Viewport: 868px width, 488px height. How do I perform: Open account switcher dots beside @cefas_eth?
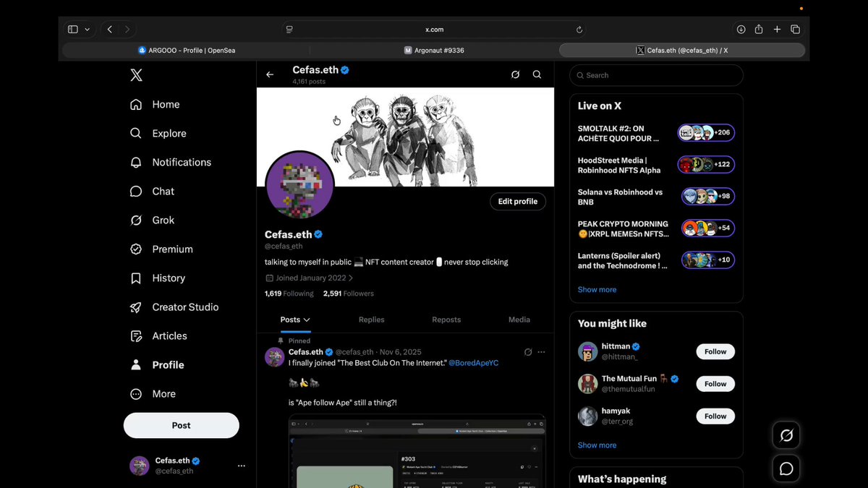[x=242, y=466]
